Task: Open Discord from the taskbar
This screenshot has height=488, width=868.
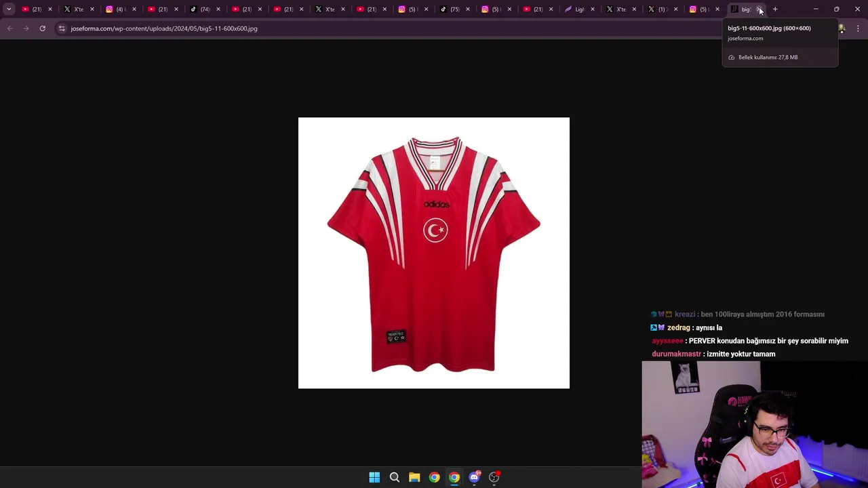Action: pos(475,477)
